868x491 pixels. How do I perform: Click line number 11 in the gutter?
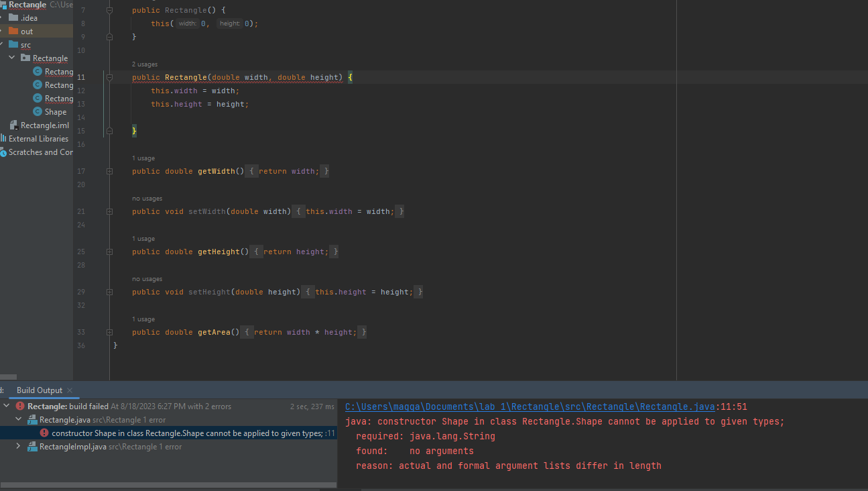tap(81, 76)
